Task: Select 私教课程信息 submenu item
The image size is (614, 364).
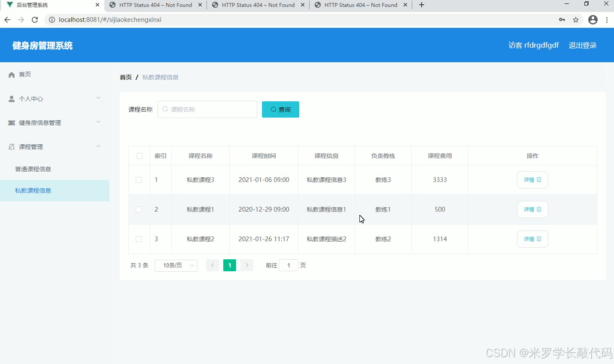Action: point(55,191)
